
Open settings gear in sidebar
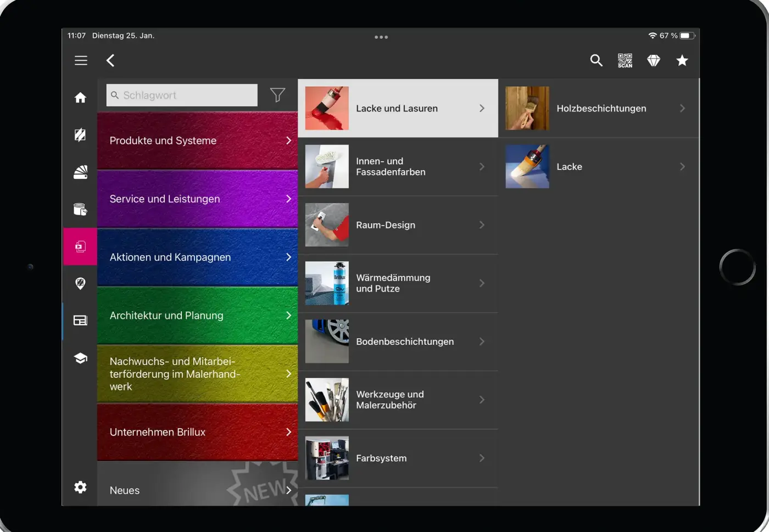[80, 487]
